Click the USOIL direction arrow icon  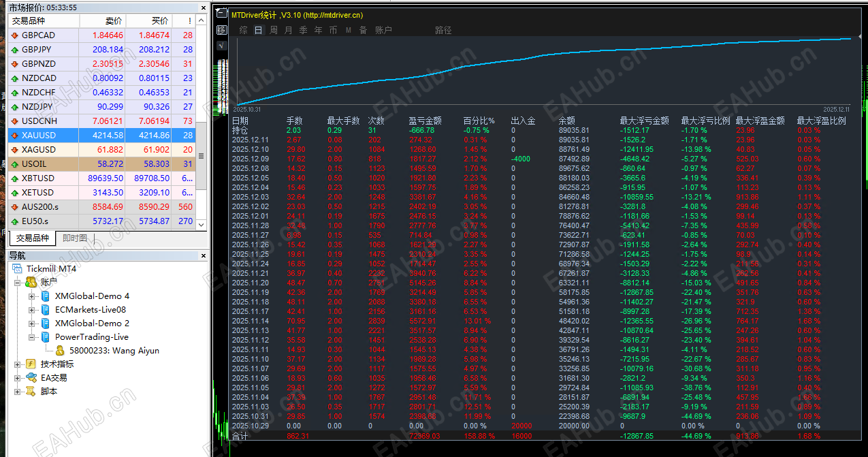click(x=16, y=164)
